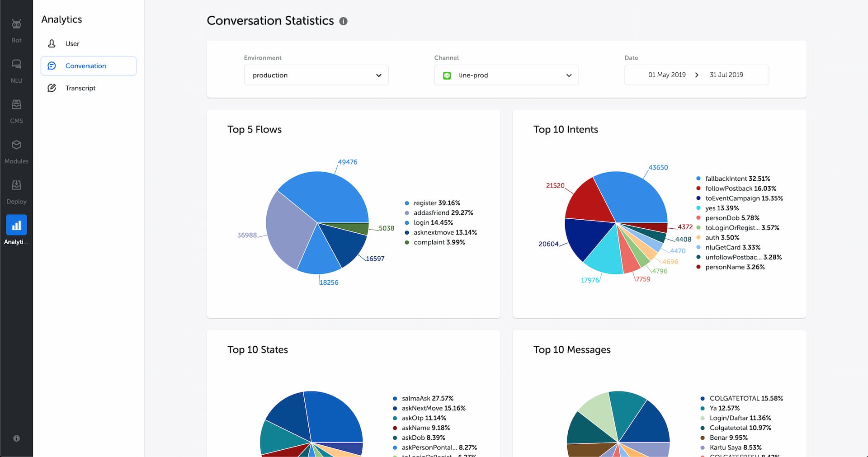The height and width of the screenshot is (457, 868).
Task: Click complaint 3.99% legend dot
Action: (407, 242)
